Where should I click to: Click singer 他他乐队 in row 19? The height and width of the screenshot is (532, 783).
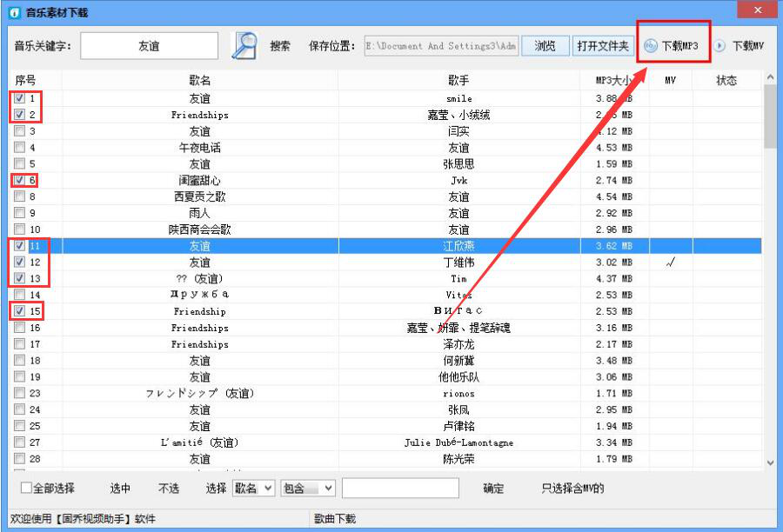pos(458,376)
